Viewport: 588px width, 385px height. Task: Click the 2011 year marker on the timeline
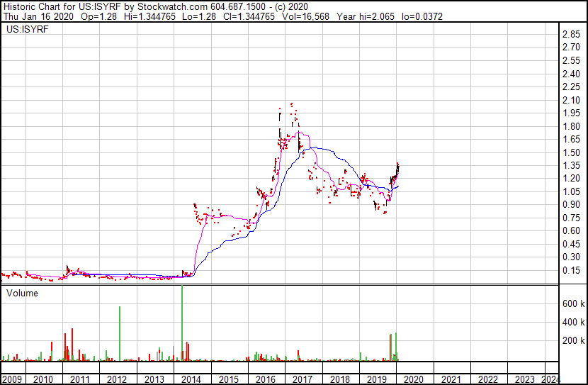coord(80,379)
